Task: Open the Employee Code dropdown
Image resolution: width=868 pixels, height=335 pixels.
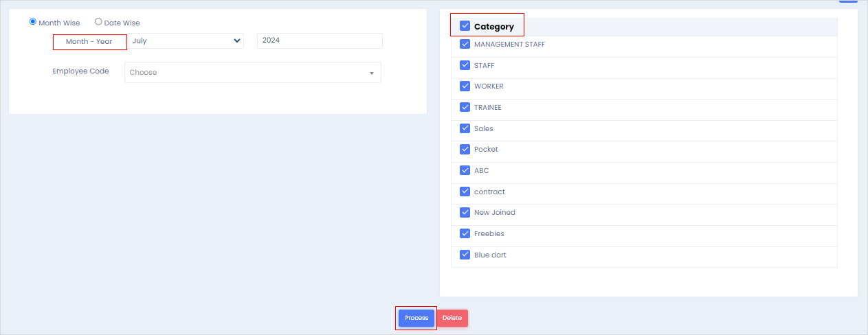Action: pyautogui.click(x=247, y=73)
